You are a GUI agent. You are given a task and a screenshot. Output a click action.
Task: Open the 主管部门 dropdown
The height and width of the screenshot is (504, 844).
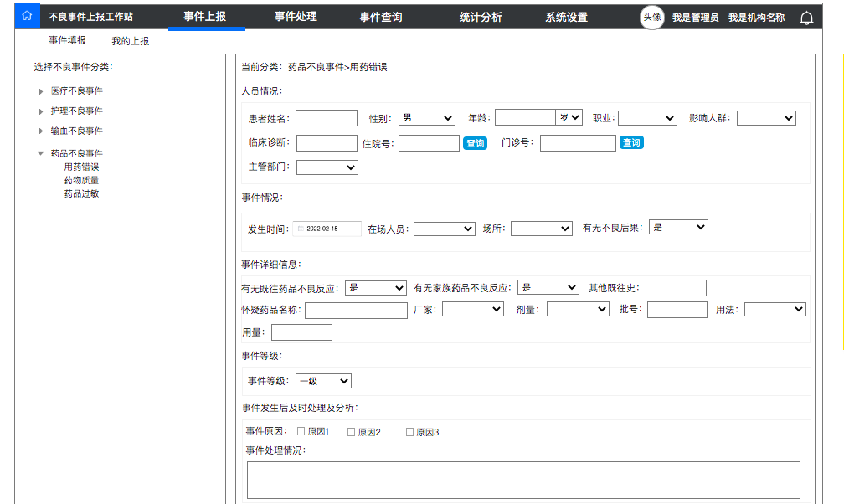(327, 167)
